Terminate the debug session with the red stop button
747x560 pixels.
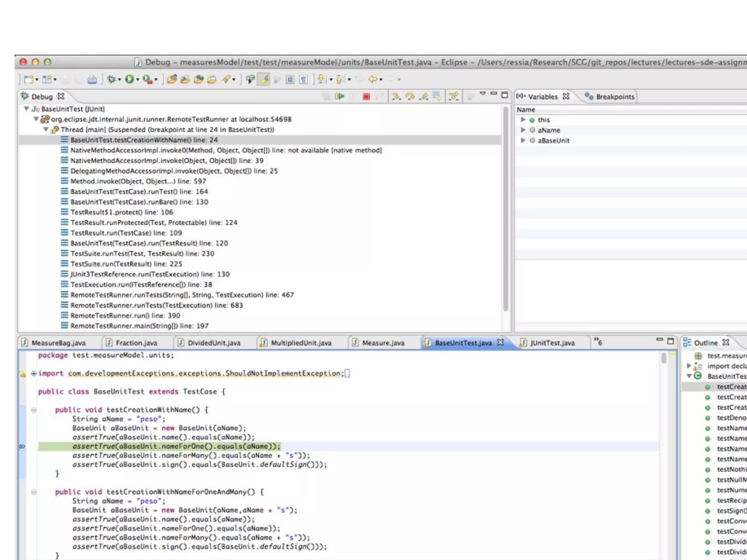coord(366,96)
